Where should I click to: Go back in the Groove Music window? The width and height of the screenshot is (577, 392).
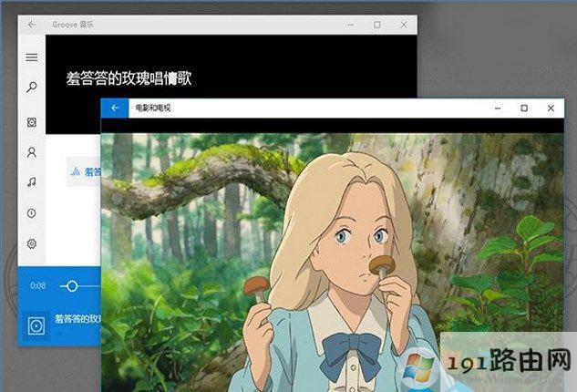(31, 25)
